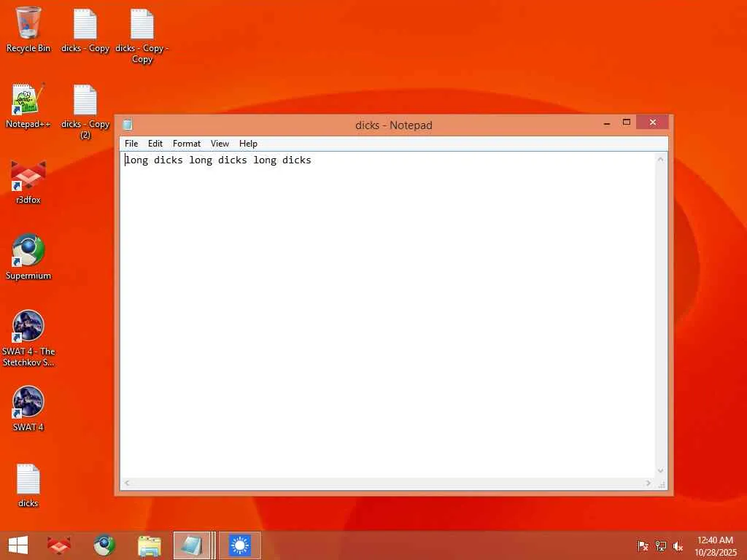Select the 'dicks - Copy - Copy' desktop file
Screen dimensions: 747x560
click(x=142, y=36)
